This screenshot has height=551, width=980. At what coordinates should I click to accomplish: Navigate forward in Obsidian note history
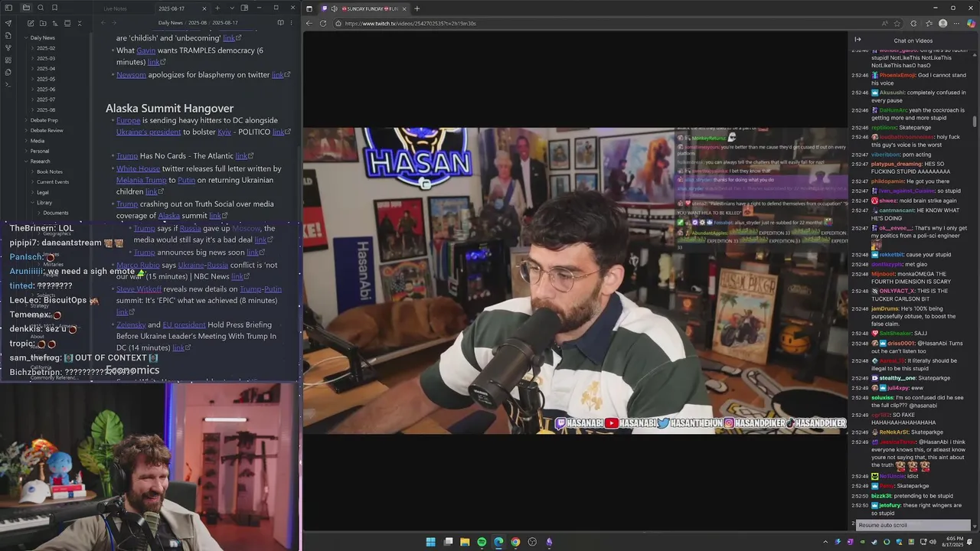(114, 23)
